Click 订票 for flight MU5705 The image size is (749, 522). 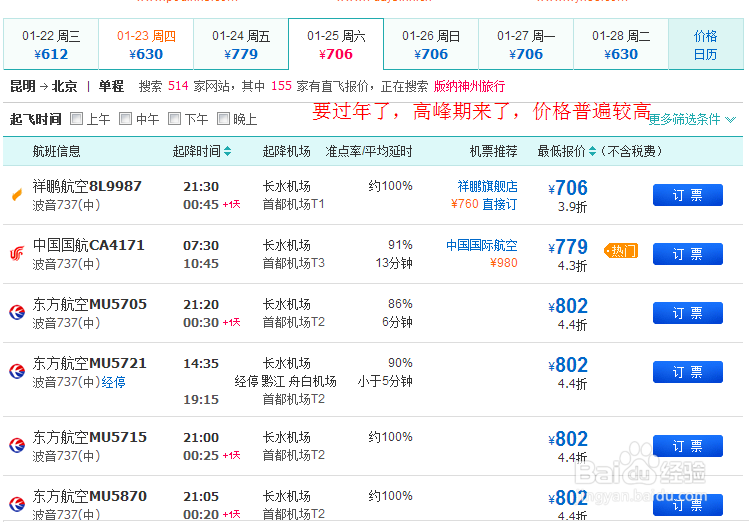(687, 313)
